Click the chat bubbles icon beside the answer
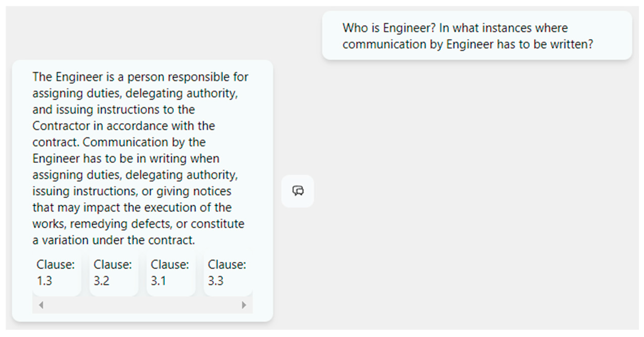The image size is (644, 337). [298, 191]
